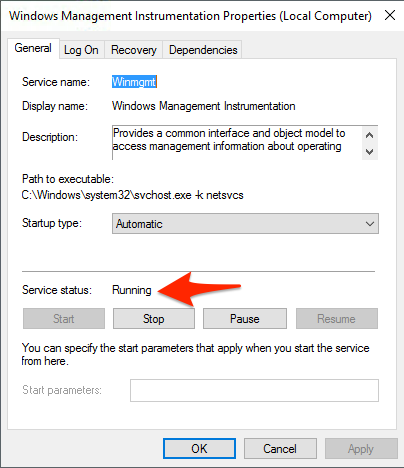Image resolution: width=404 pixels, height=468 pixels.
Task: Click the description scroll up arrow
Action: [369, 135]
